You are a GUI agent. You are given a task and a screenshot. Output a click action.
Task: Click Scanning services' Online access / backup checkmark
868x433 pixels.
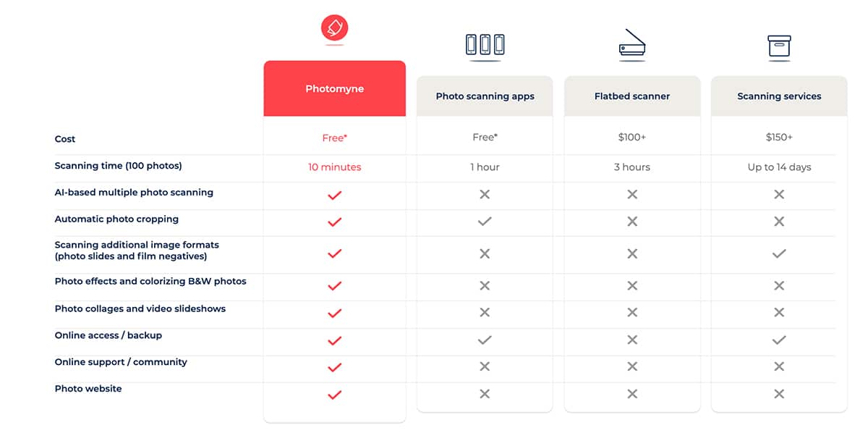coord(779,340)
